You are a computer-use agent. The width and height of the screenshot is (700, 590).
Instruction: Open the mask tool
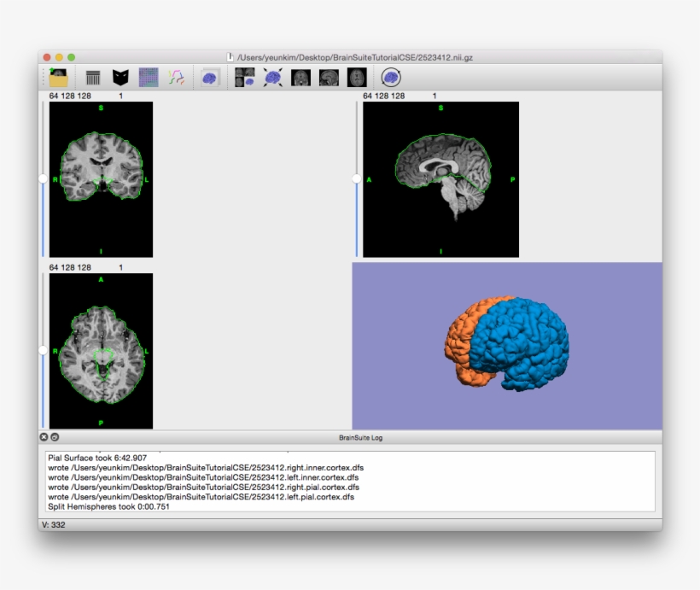tap(119, 78)
